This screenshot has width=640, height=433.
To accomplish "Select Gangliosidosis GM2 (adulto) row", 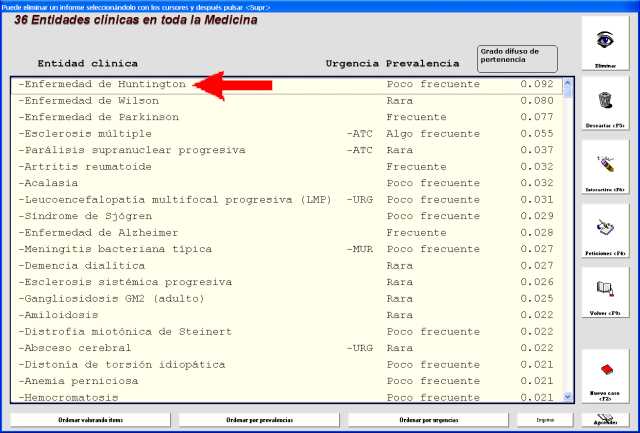I will 287,299.
